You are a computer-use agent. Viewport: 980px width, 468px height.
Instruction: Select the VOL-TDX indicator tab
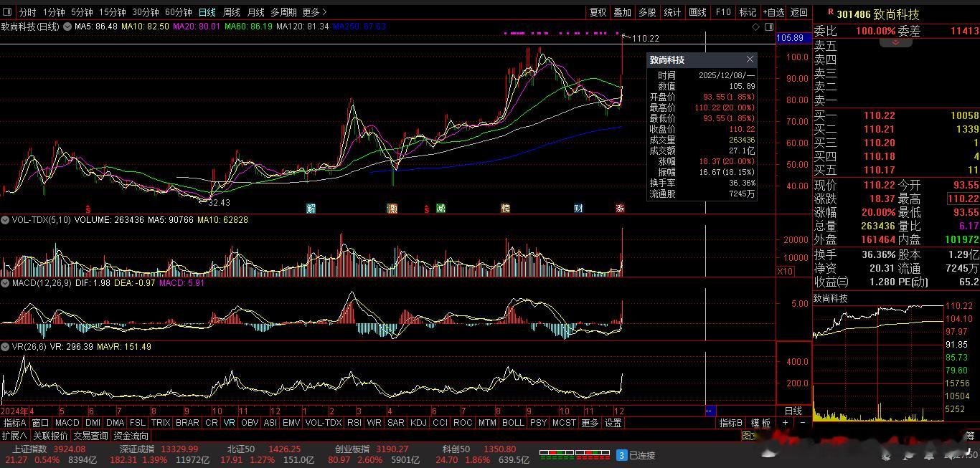pyautogui.click(x=324, y=423)
